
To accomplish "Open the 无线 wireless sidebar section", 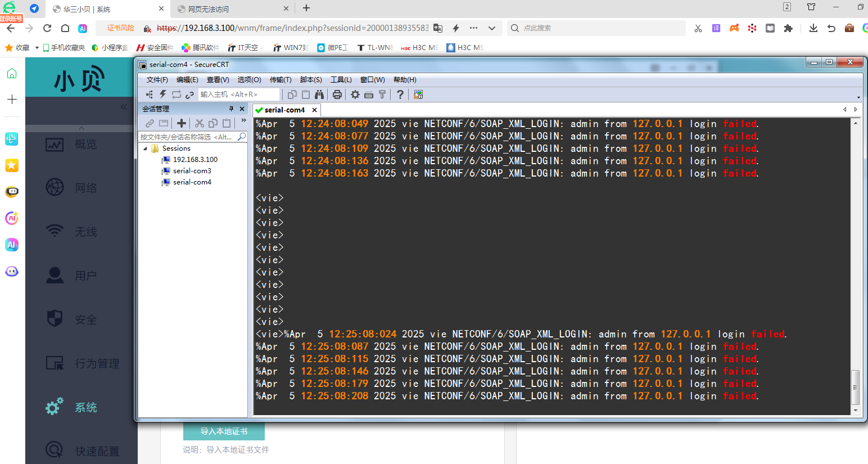I will 85,232.
